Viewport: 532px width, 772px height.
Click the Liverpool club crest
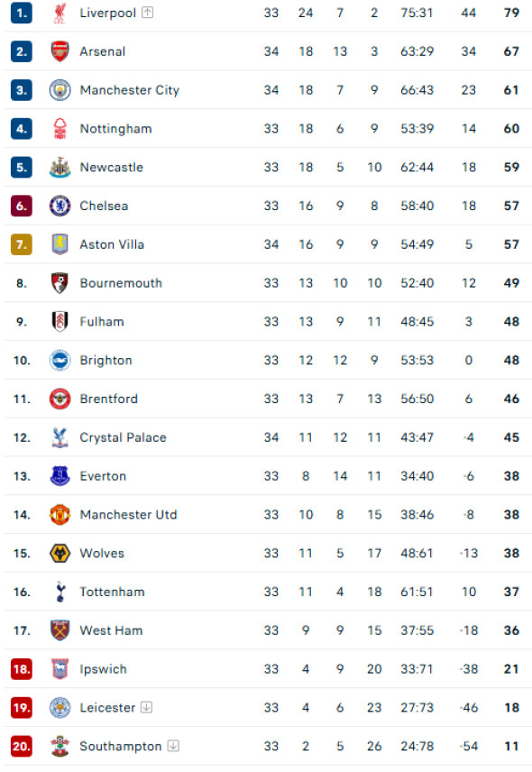60,13
